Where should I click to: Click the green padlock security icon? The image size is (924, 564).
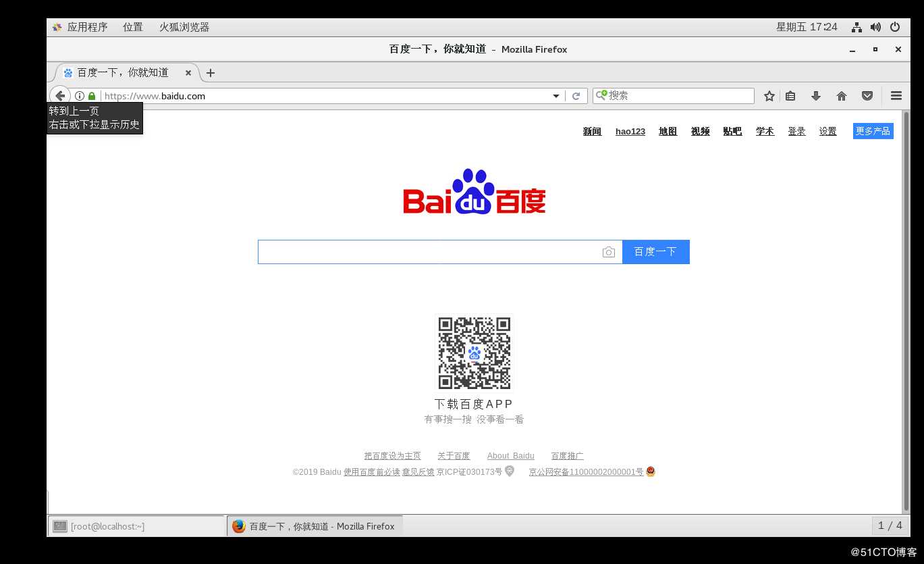92,96
